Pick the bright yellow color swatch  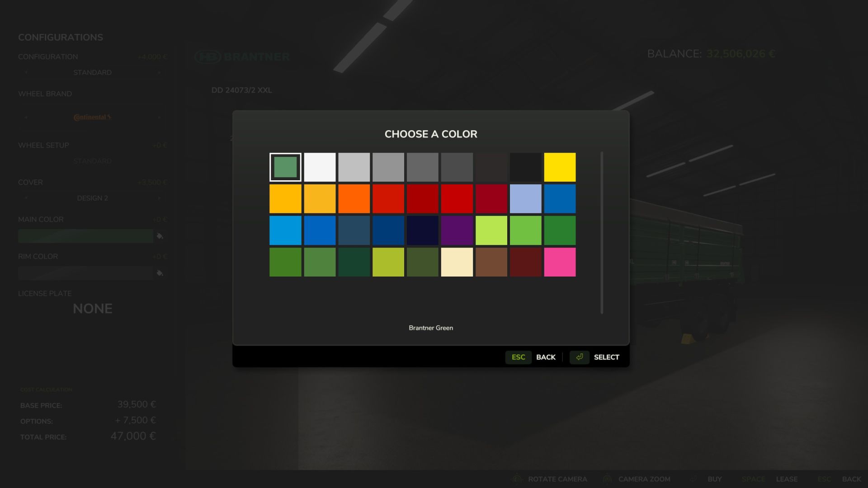[560, 167]
